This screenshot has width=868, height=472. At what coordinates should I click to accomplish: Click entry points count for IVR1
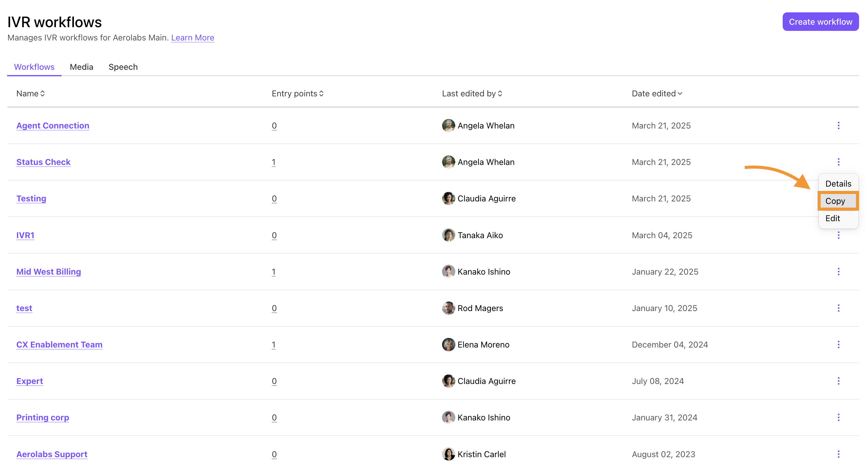[274, 235]
